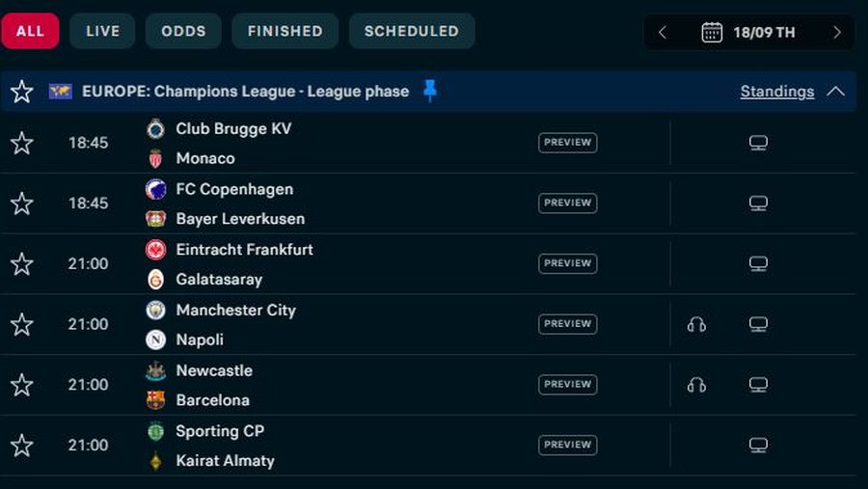868x489 pixels.
Task: Switch to the FINISHED tab
Action: (285, 31)
